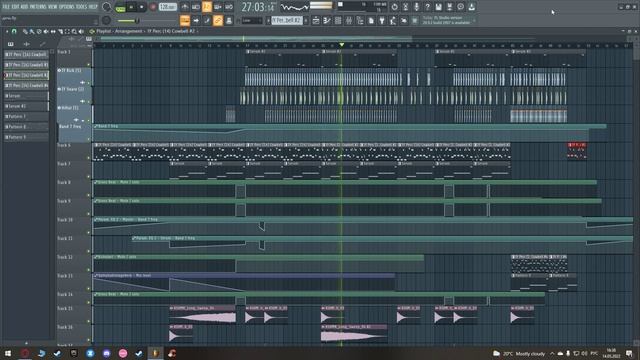Screen dimensions: 640x360
Task: Toggle the playlist magnet snap icon
Action: tap(14, 31)
